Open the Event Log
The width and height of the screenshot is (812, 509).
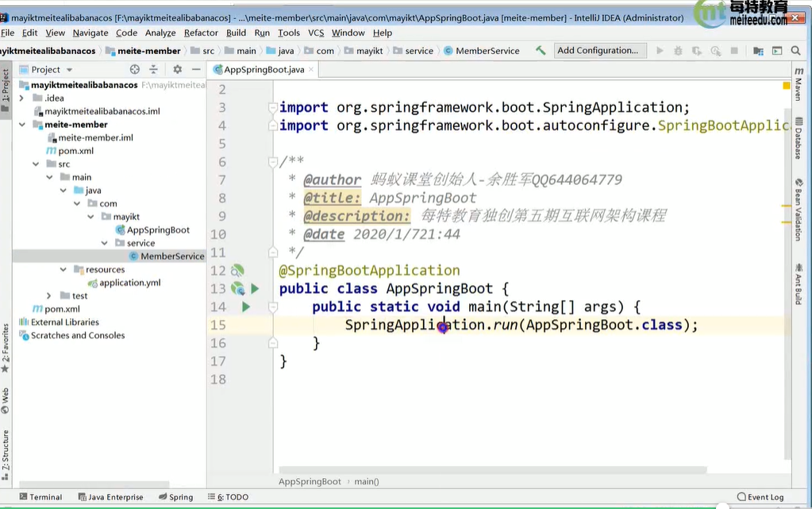point(760,497)
